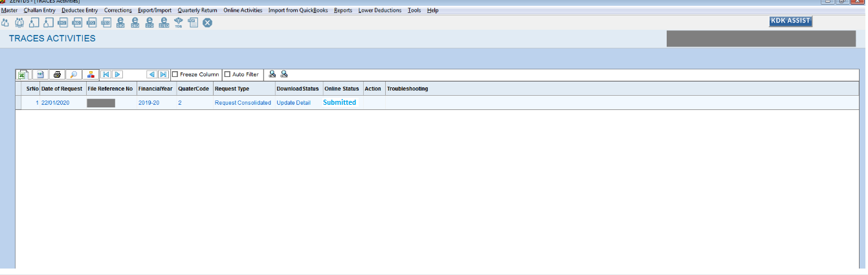Click the form 27EQ entry icon
868x275 pixels.
tap(106, 23)
